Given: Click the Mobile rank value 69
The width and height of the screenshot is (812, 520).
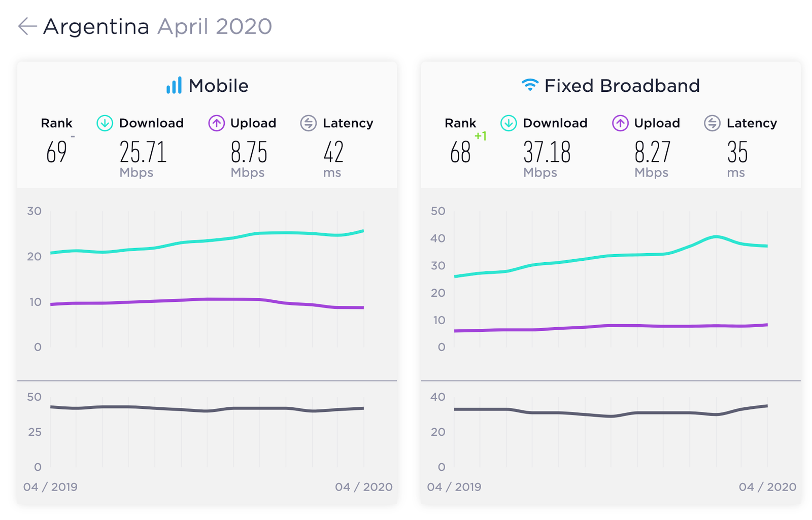Looking at the screenshot, I should (56, 152).
